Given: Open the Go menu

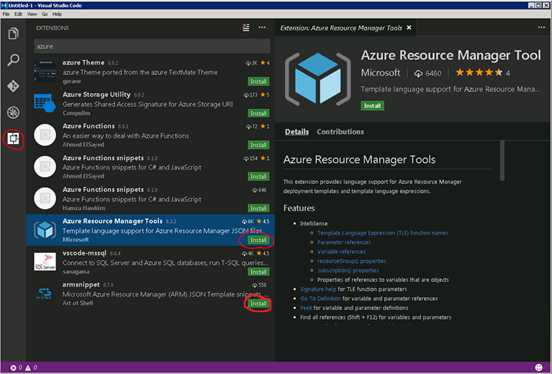Looking at the screenshot, I should point(45,14).
